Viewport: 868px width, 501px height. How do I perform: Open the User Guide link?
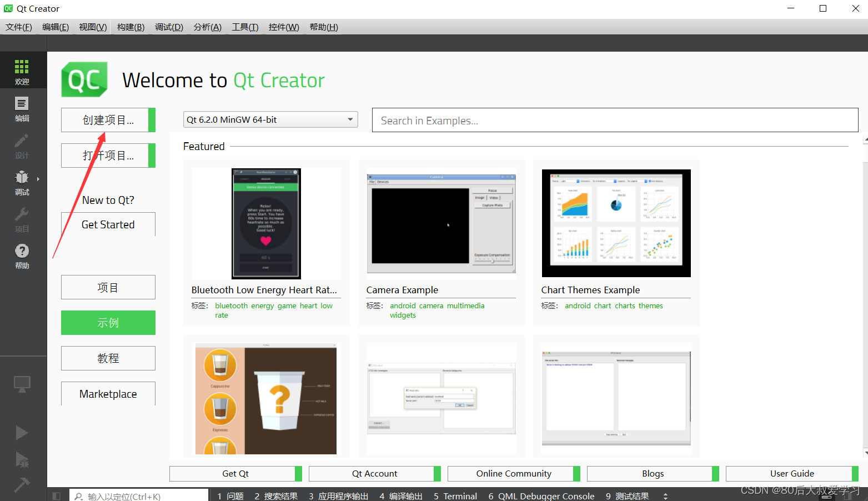click(792, 473)
